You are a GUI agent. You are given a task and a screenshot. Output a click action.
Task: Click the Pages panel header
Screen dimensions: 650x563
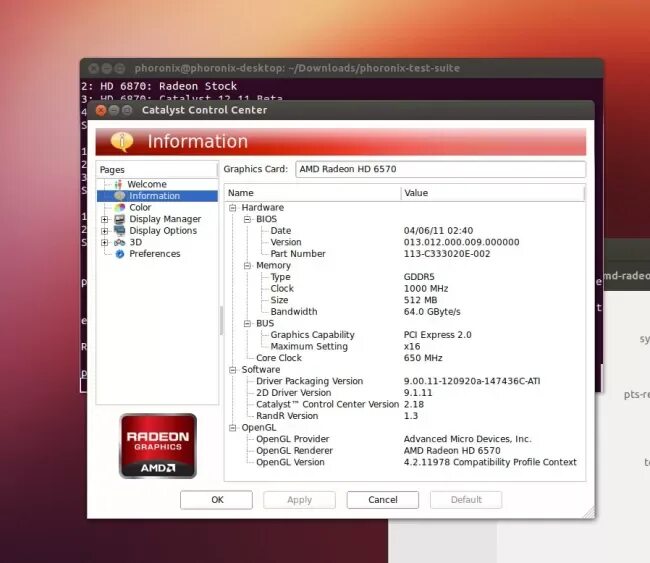(x=157, y=170)
